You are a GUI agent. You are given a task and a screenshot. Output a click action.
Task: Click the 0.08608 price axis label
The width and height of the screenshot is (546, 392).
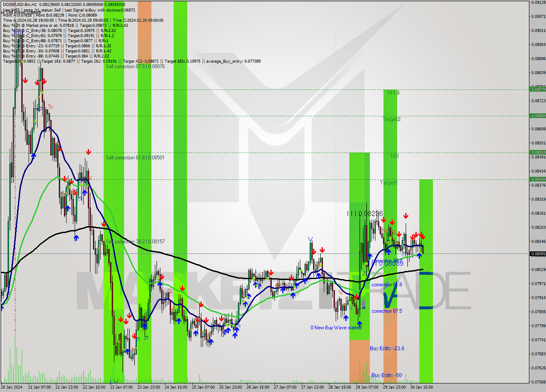pyautogui.click(x=538, y=129)
